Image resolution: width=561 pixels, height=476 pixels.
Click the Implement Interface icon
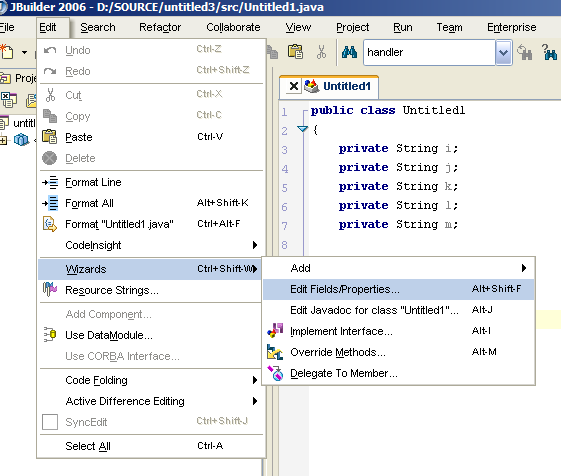(x=275, y=331)
